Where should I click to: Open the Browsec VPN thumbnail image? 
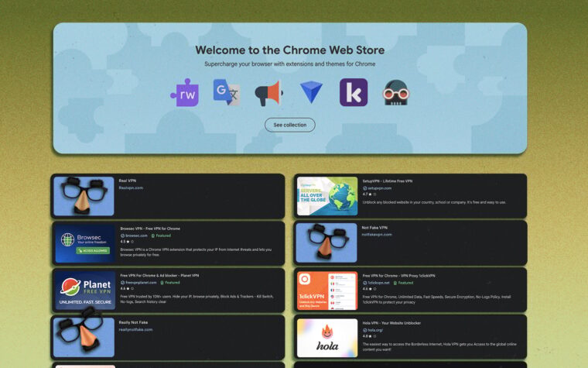pyautogui.click(x=85, y=243)
